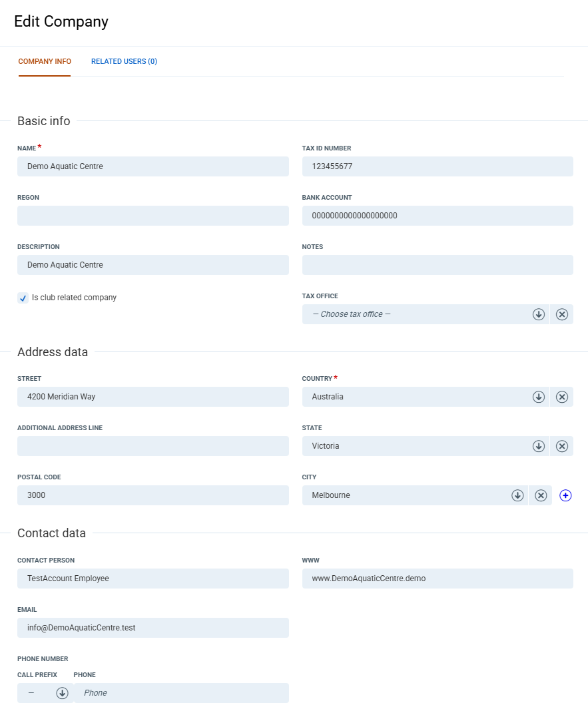
Task: Focus the Tax ID Number field
Action: point(438,166)
